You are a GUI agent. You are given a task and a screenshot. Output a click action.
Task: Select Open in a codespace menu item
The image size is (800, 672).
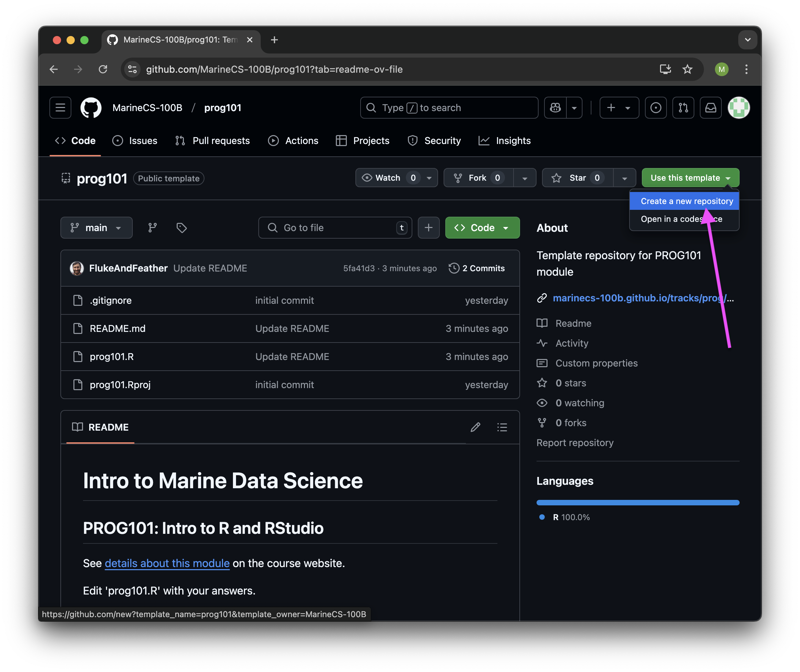[x=684, y=219]
